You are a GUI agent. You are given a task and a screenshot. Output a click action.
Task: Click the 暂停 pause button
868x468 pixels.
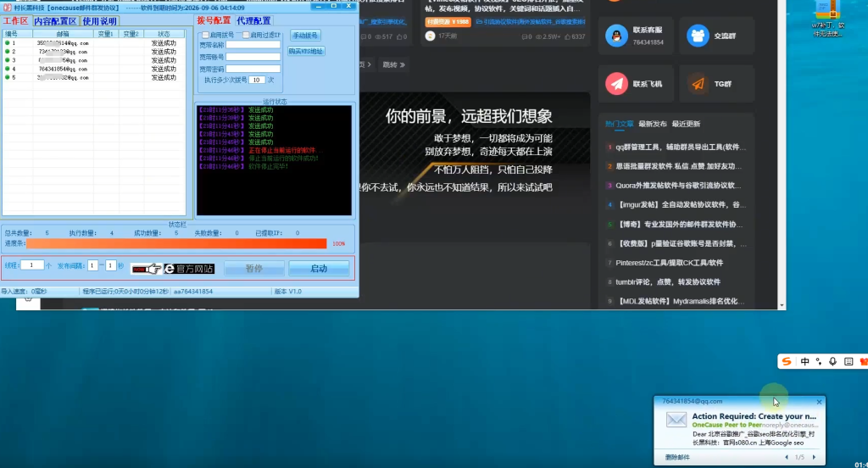[x=254, y=269]
